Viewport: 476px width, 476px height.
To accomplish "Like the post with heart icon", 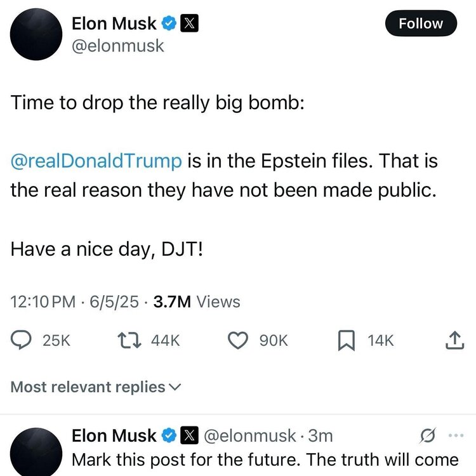I will pyautogui.click(x=237, y=341).
